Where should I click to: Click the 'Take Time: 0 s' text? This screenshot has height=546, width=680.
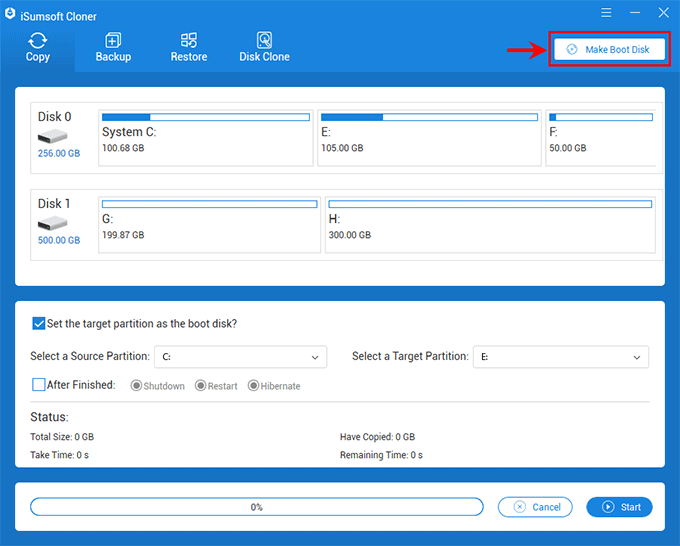coord(59,455)
